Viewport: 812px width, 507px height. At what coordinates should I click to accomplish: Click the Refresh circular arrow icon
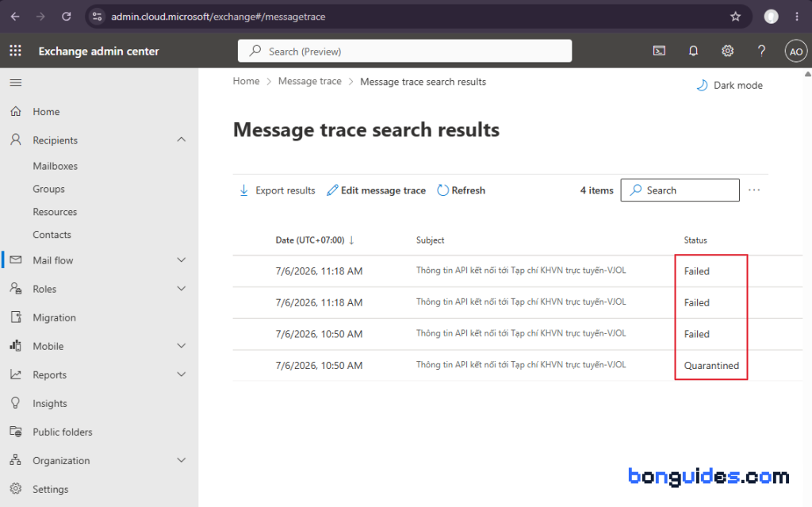point(442,190)
